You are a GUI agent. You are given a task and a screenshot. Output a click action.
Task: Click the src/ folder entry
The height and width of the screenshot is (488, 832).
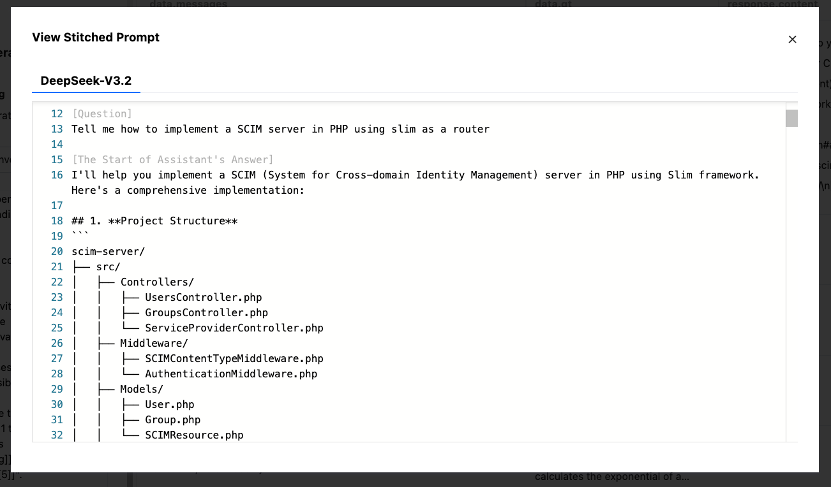tap(108, 267)
